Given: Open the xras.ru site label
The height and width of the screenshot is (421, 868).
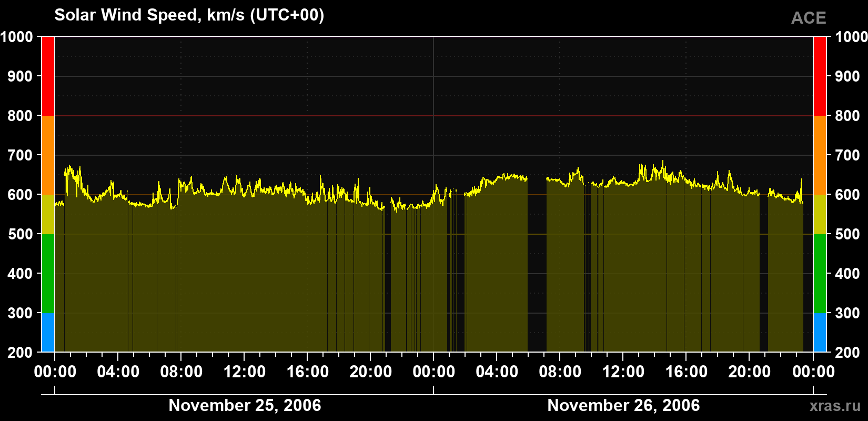Looking at the screenshot, I should click(x=835, y=406).
